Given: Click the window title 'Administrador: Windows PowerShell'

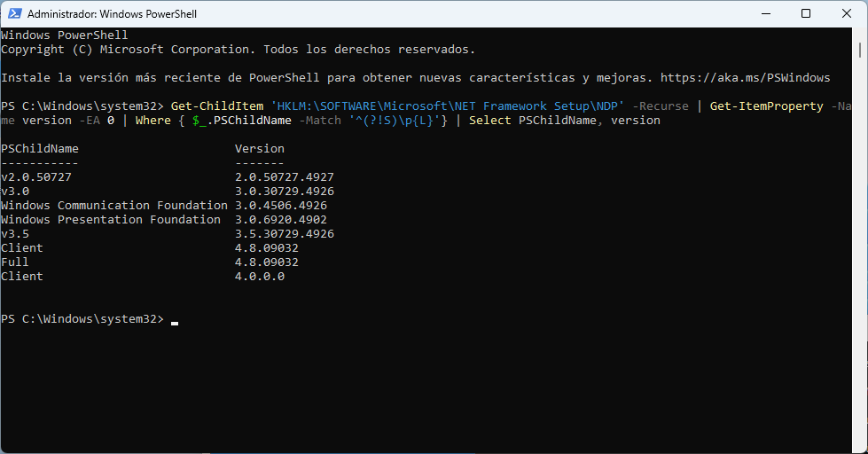Looking at the screenshot, I should pos(112,14).
